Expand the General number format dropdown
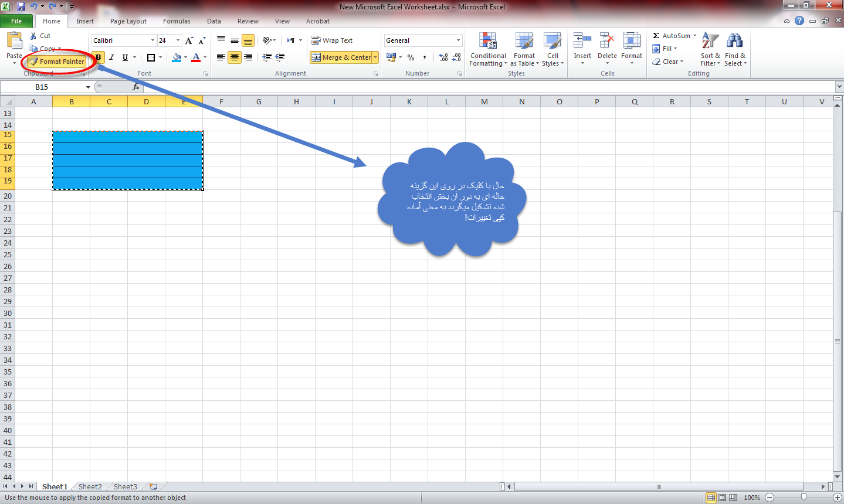This screenshot has height=504, width=844. click(458, 40)
